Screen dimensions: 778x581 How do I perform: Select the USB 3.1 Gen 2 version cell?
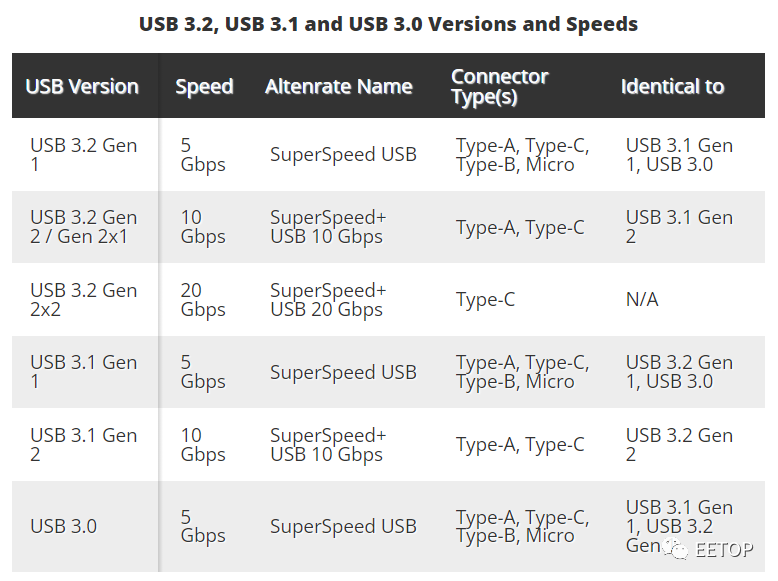coord(83,445)
